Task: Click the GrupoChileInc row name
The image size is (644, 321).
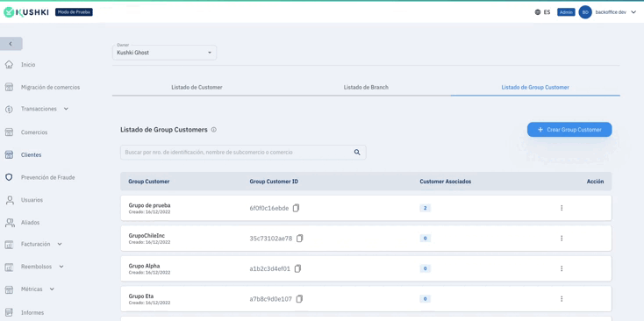Action: pyautogui.click(x=147, y=236)
